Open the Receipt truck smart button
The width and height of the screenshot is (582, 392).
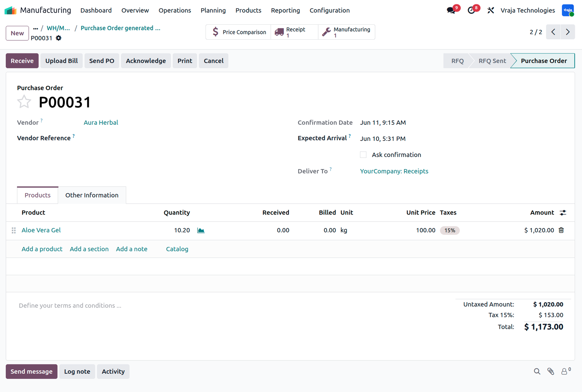click(x=294, y=32)
